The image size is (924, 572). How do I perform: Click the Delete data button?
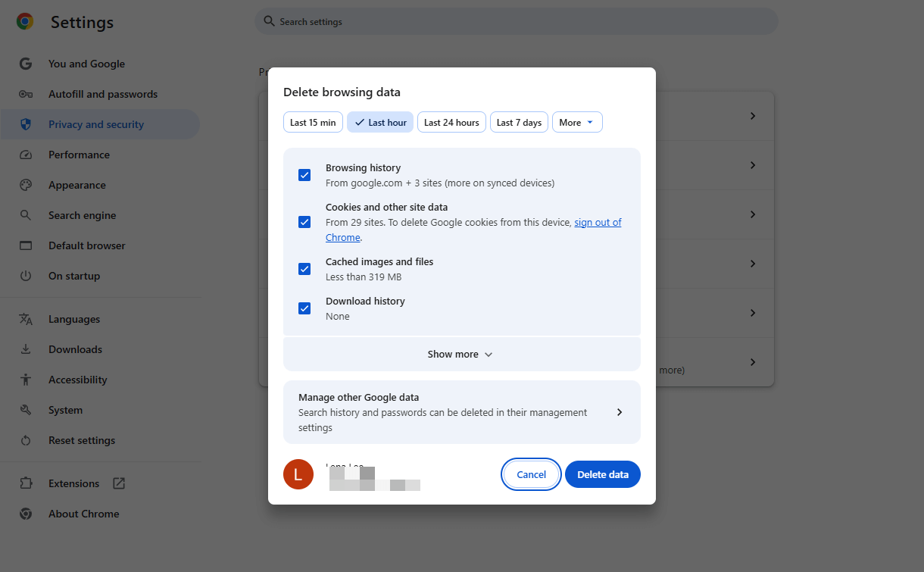[x=602, y=474]
